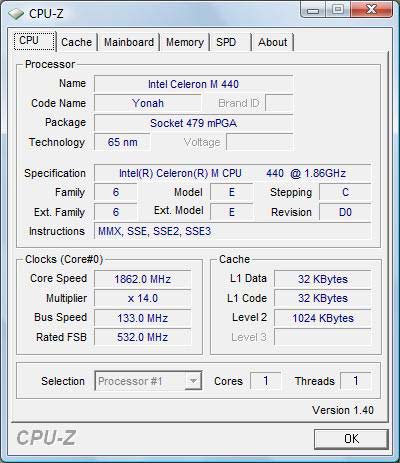The image size is (400, 463).
Task: Click the OK button
Action: (351, 439)
